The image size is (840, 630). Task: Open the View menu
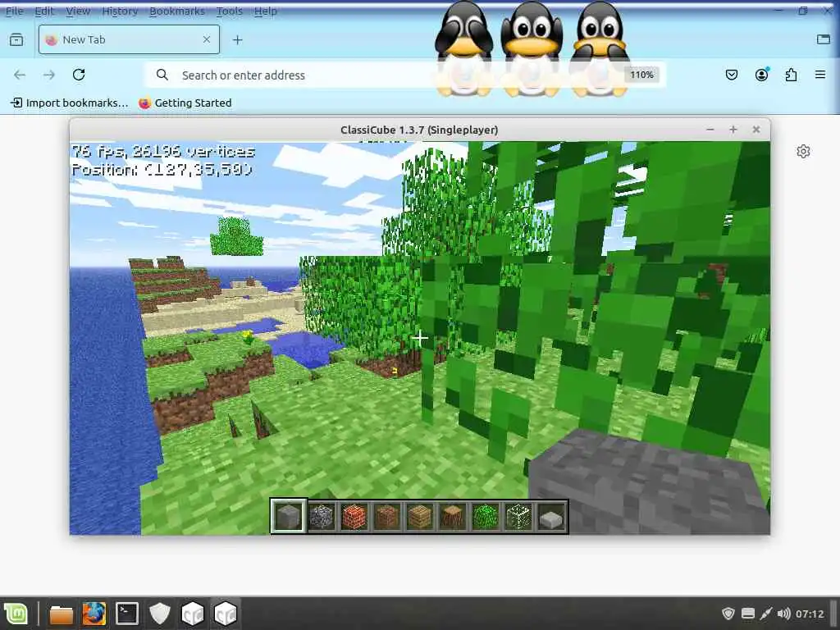pyautogui.click(x=78, y=11)
